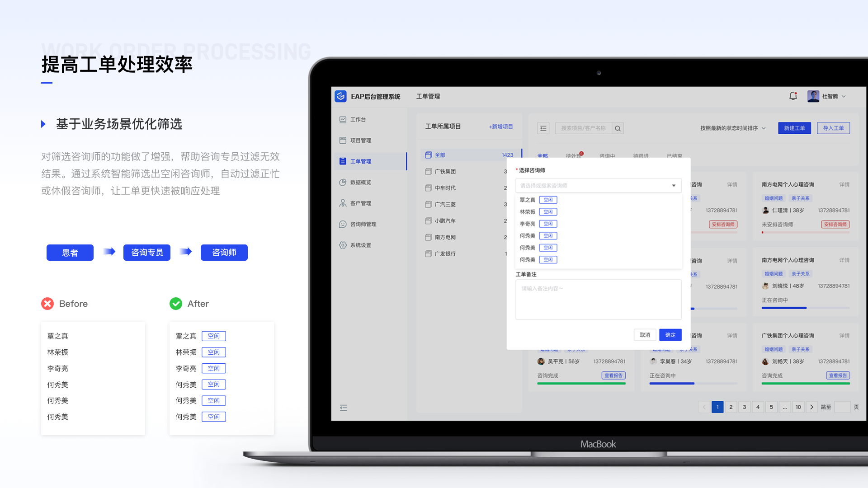Click the 婚姻问题 tag on 刘畅天's card
Image resolution: width=868 pixels, height=488 pixels.
(774, 349)
